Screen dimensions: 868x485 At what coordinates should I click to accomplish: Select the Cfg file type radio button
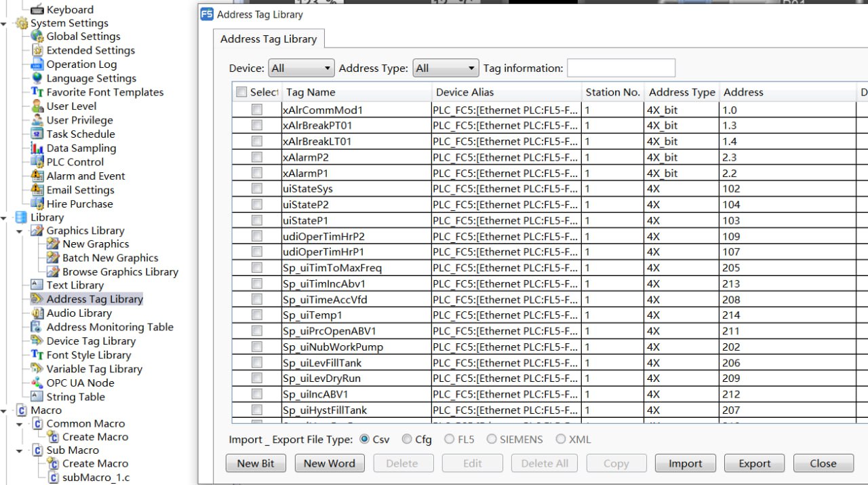[407, 440]
